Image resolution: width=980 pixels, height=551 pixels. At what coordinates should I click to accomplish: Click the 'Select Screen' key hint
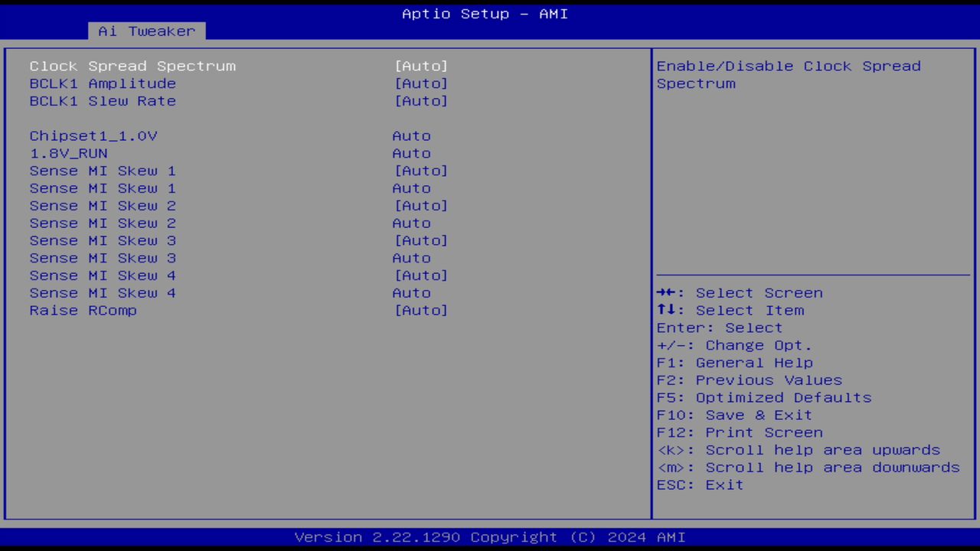coord(740,293)
